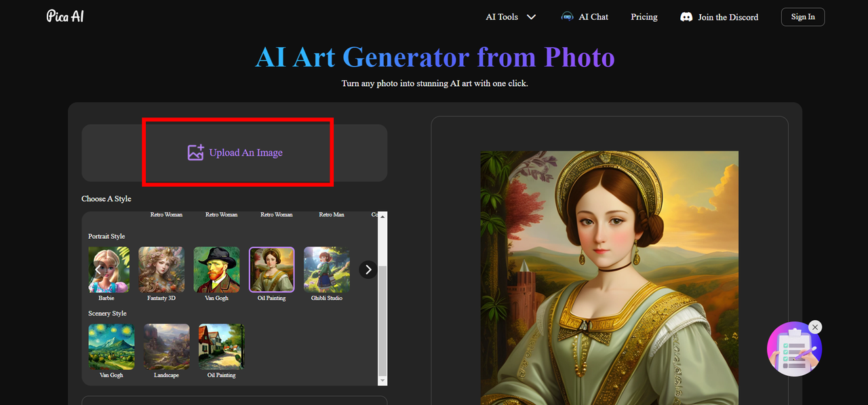Click the Pica AI logo
The width and height of the screenshot is (868, 405).
[65, 16]
